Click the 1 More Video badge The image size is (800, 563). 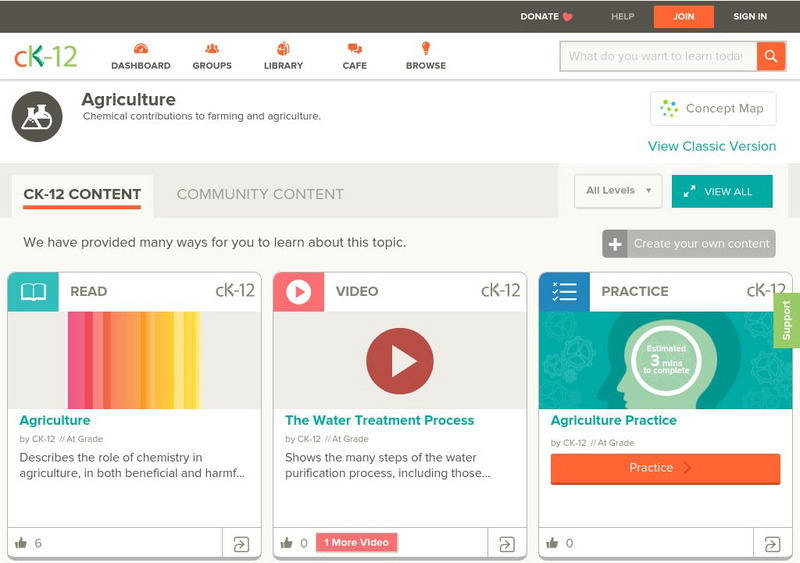pos(357,543)
